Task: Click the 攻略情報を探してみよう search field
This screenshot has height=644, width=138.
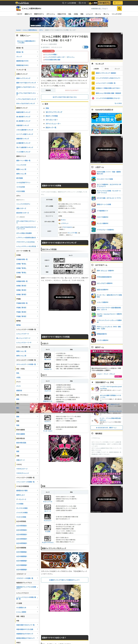Action: point(103,8)
